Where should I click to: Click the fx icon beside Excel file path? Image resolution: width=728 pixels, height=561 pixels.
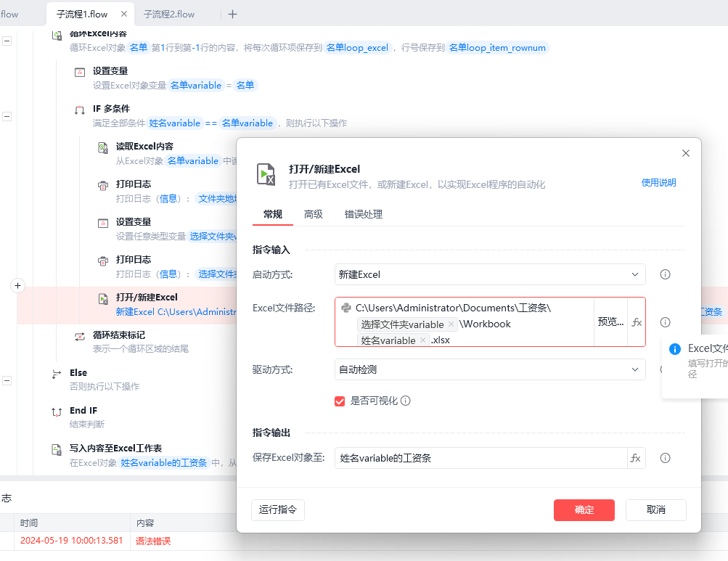637,322
